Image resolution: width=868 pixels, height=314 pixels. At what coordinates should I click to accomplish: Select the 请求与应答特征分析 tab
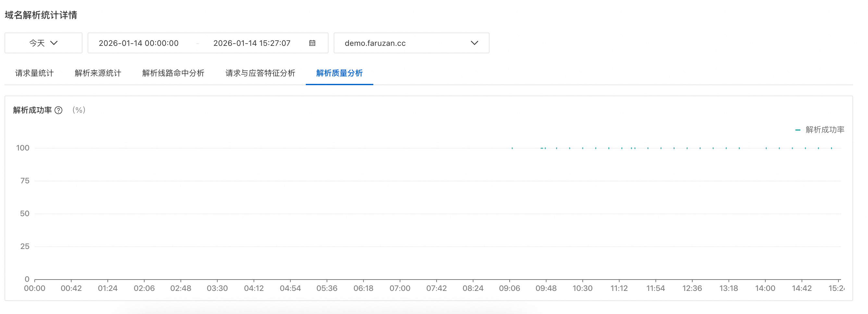pos(260,73)
